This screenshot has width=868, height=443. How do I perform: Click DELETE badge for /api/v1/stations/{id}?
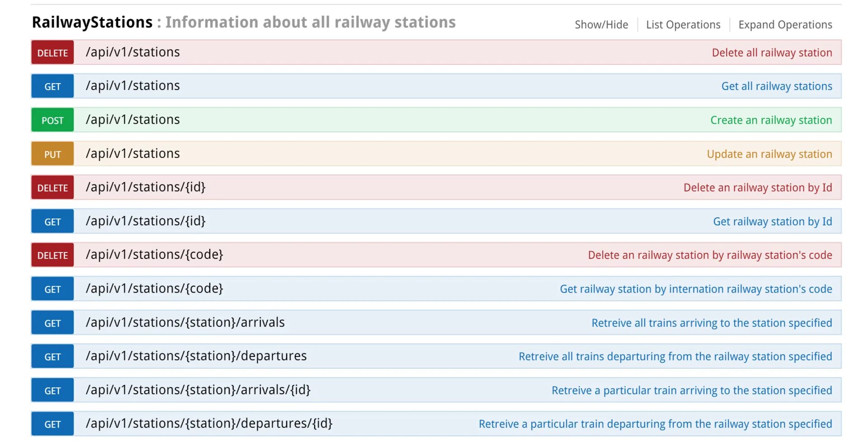pos(52,188)
